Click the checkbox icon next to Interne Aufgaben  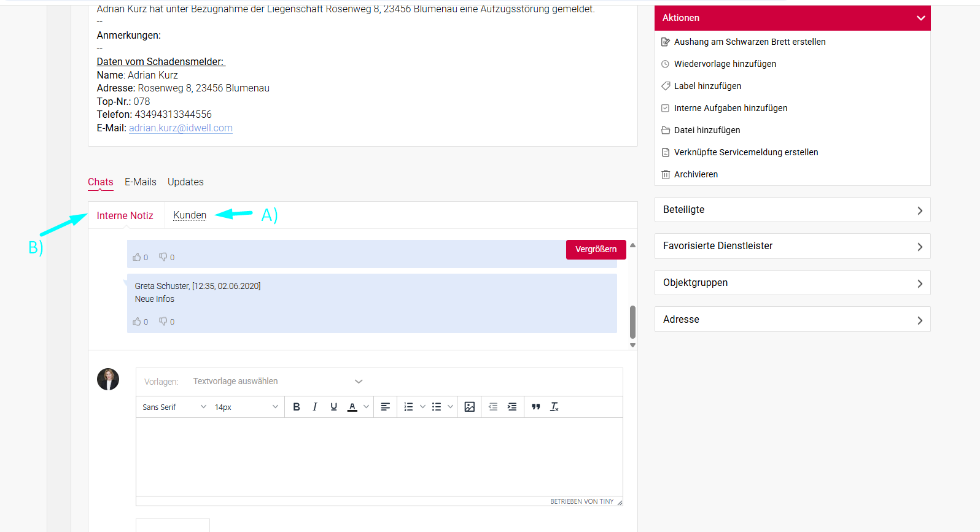(666, 108)
